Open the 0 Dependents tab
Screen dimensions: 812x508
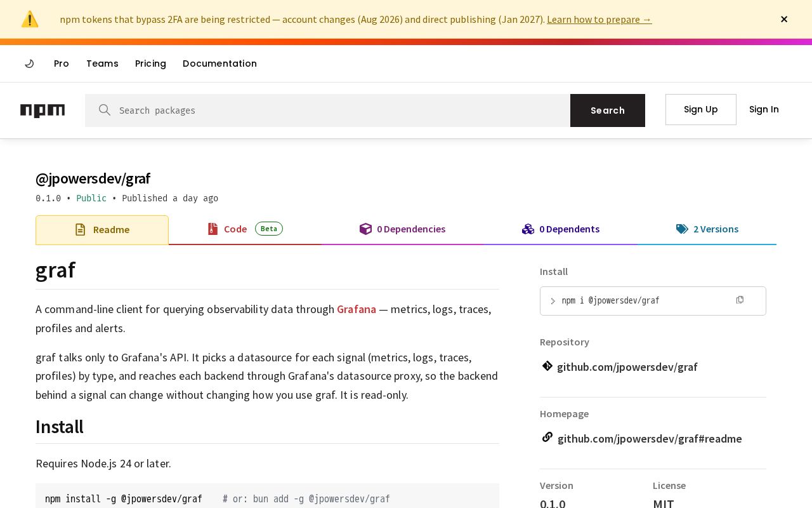[561, 229]
